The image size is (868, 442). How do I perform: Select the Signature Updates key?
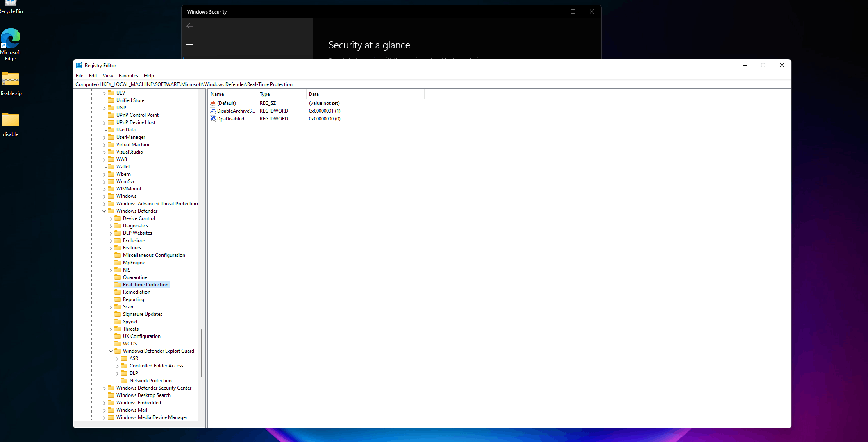coord(143,314)
